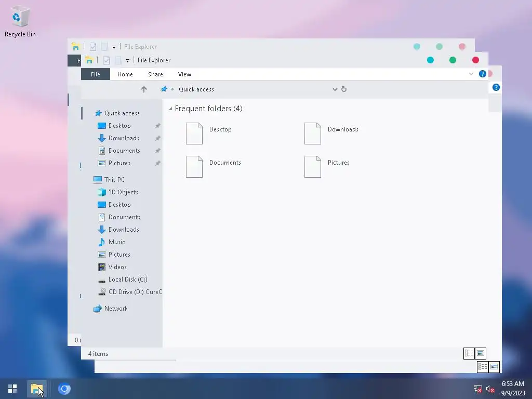Open Downloads under This PC in the sidebar

tap(124, 230)
